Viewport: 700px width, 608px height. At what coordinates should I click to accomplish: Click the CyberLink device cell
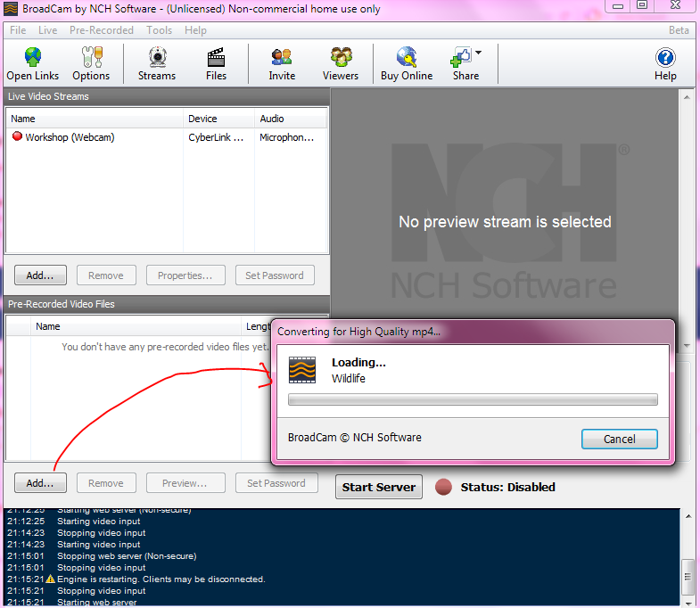tap(216, 137)
